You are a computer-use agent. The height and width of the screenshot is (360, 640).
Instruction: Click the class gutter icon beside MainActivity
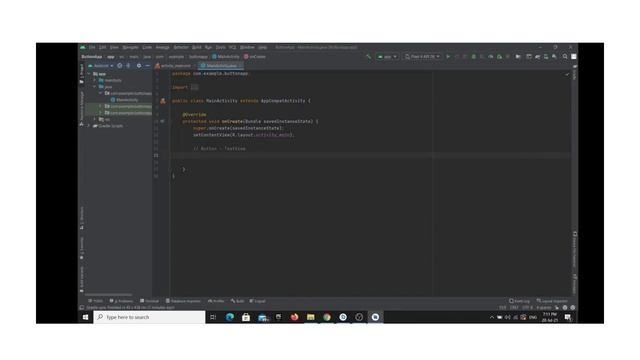point(163,101)
